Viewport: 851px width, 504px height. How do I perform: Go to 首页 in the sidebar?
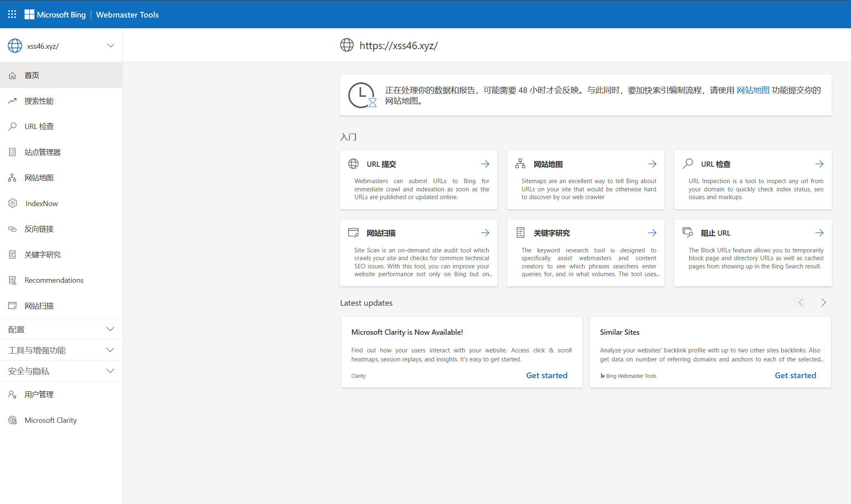tap(61, 75)
